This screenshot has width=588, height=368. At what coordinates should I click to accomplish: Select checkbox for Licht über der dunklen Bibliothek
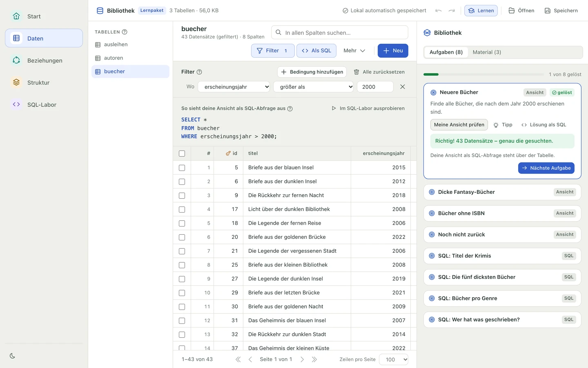[x=182, y=209]
